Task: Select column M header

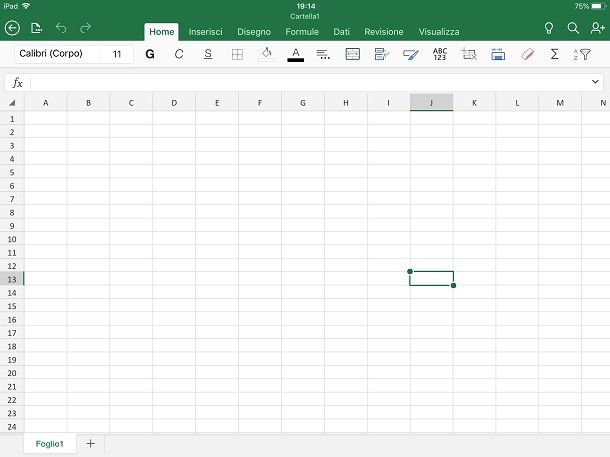Action: click(560, 103)
